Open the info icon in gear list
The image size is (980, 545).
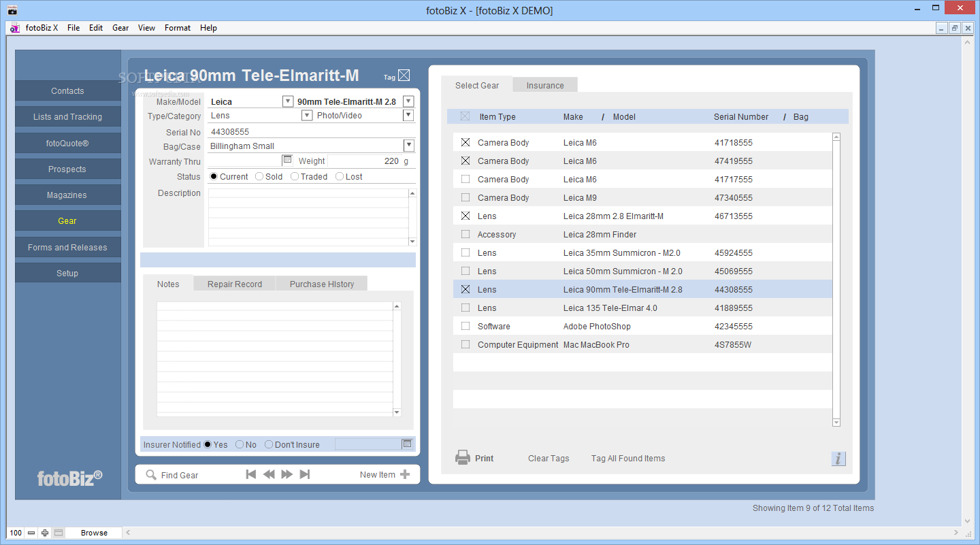838,459
